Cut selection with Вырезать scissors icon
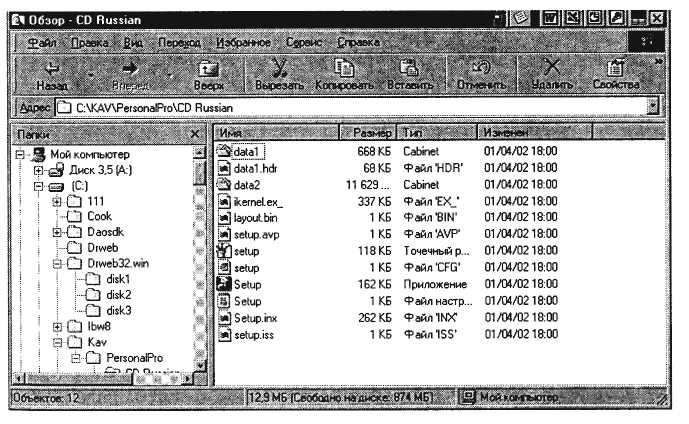Viewport: 689px width, 424px height. click(x=279, y=75)
